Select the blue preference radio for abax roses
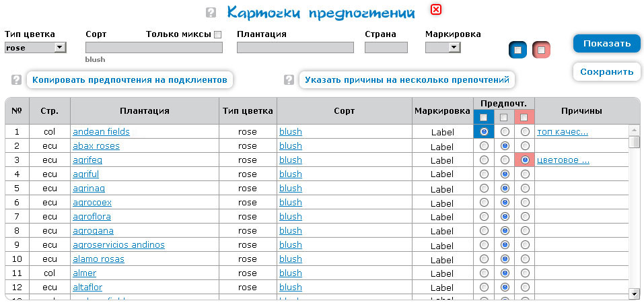 [484, 146]
